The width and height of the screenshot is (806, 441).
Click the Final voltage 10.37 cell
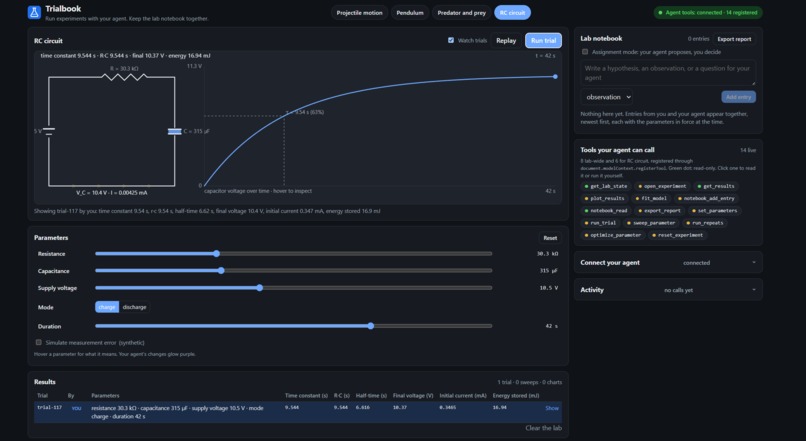pos(399,408)
